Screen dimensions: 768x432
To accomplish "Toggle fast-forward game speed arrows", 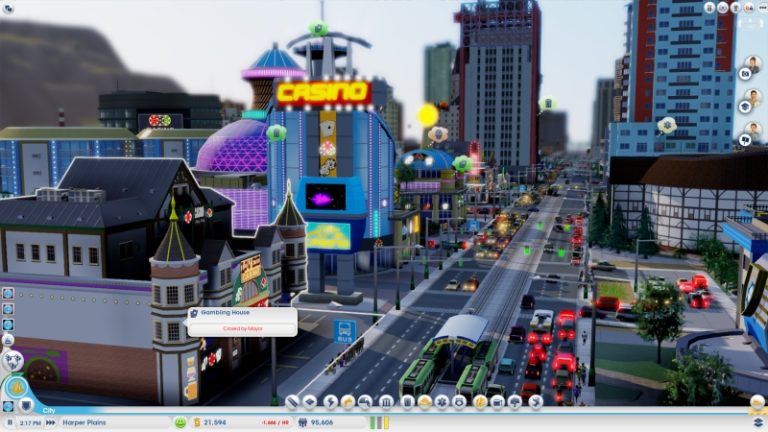I will point(52,423).
